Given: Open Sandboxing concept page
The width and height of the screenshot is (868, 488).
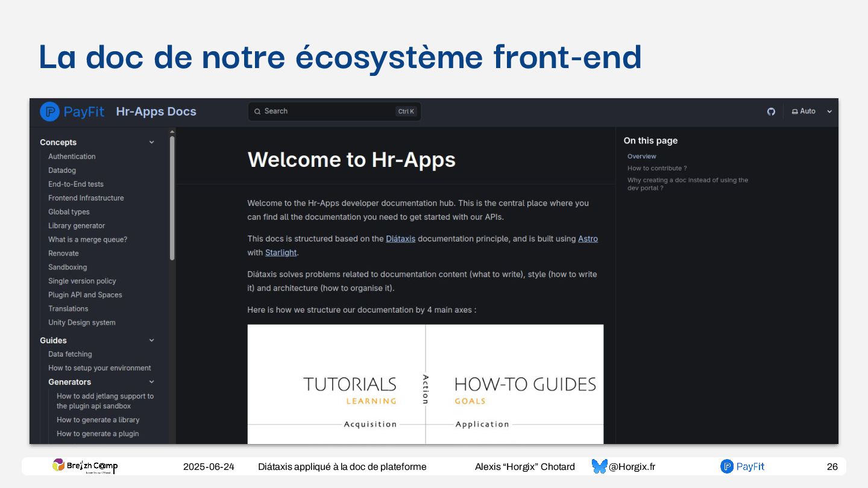Looking at the screenshot, I should click(x=68, y=267).
